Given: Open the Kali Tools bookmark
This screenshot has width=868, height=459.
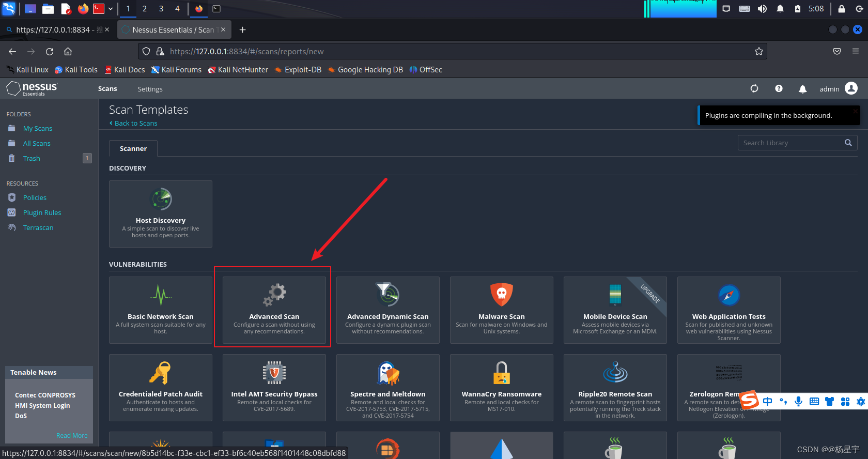Looking at the screenshot, I should pos(76,70).
